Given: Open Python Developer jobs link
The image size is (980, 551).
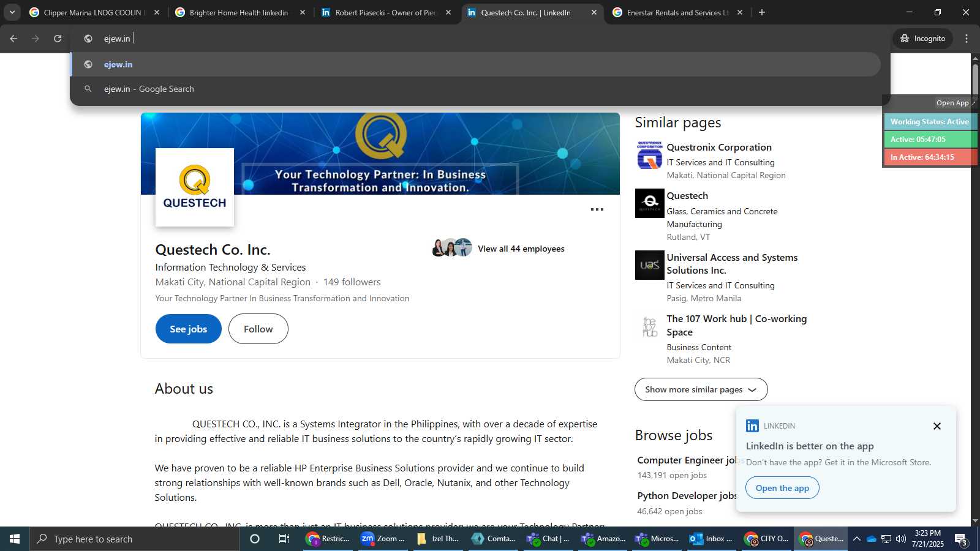Looking at the screenshot, I should (x=687, y=496).
